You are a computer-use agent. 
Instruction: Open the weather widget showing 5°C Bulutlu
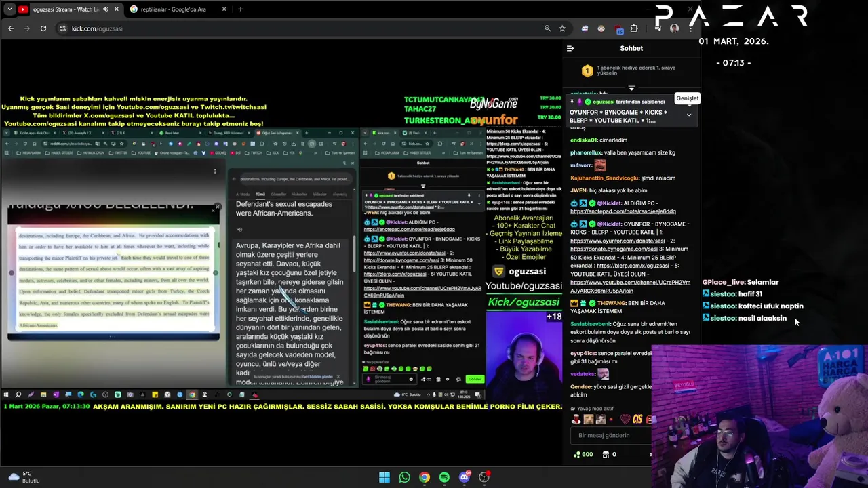point(24,477)
